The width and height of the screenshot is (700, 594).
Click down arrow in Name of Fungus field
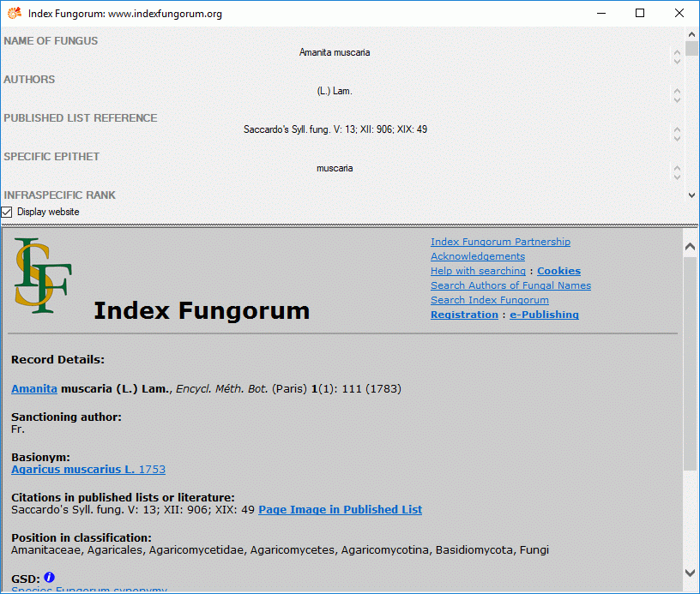(x=677, y=62)
